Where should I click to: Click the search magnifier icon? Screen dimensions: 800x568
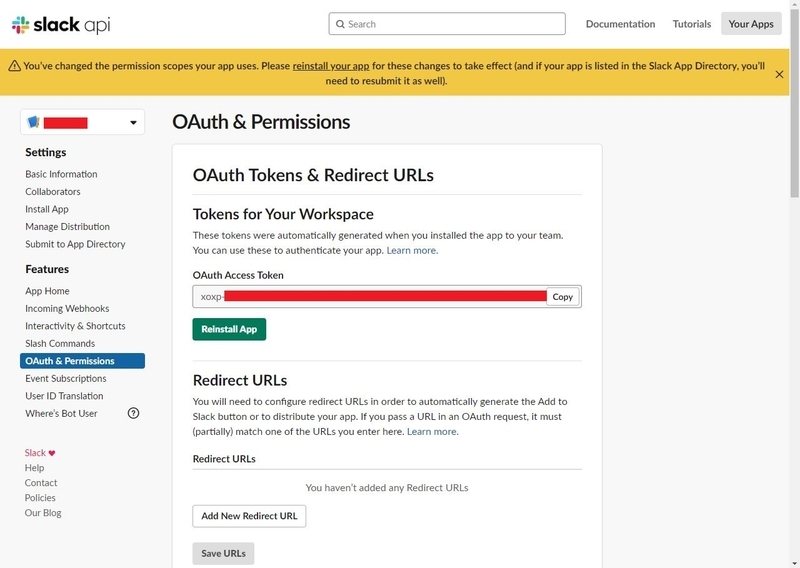click(x=341, y=24)
